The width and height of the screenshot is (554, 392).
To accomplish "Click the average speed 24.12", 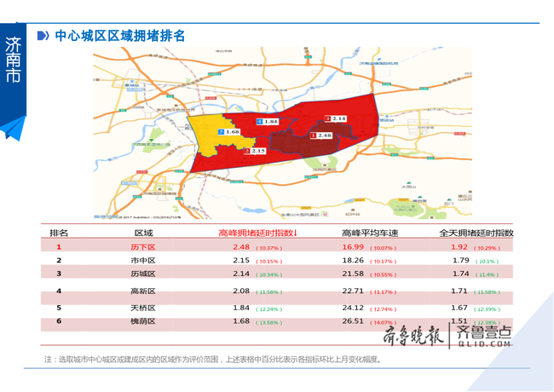I will click(x=353, y=308).
